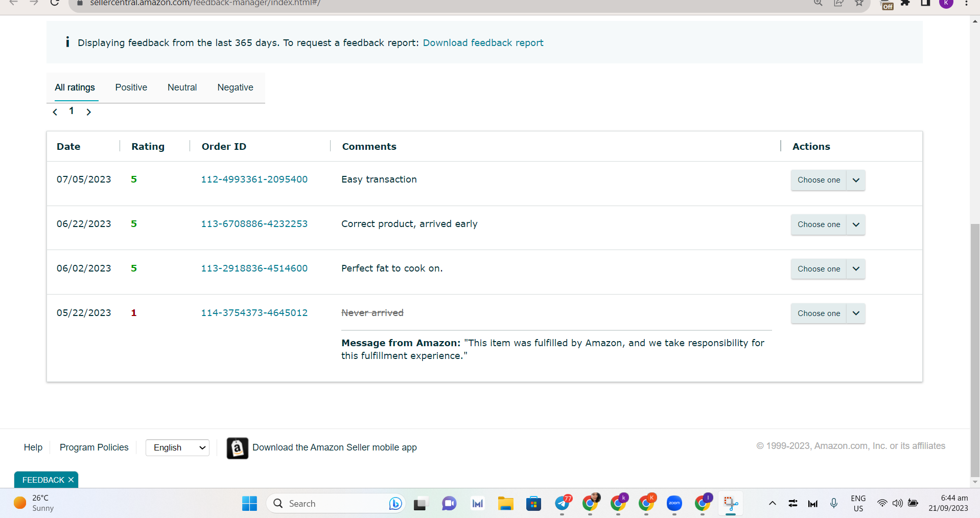Open the browser extensions puzzle icon
The image size is (980, 518).
pyautogui.click(x=905, y=3)
